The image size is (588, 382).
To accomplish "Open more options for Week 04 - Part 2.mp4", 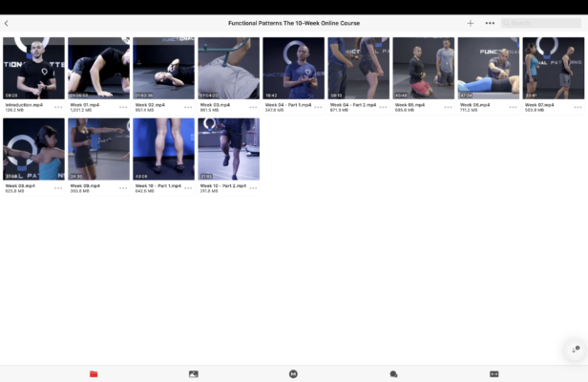I will [383, 107].
